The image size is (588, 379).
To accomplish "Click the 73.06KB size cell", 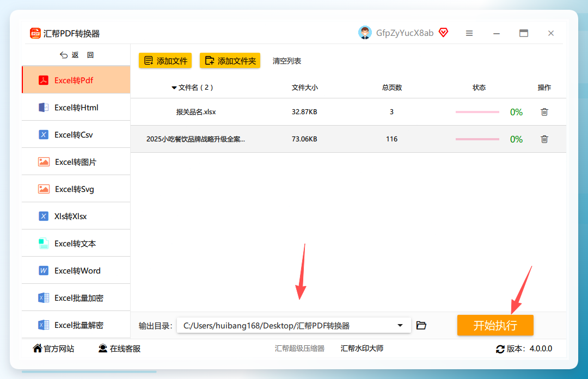I will [304, 139].
